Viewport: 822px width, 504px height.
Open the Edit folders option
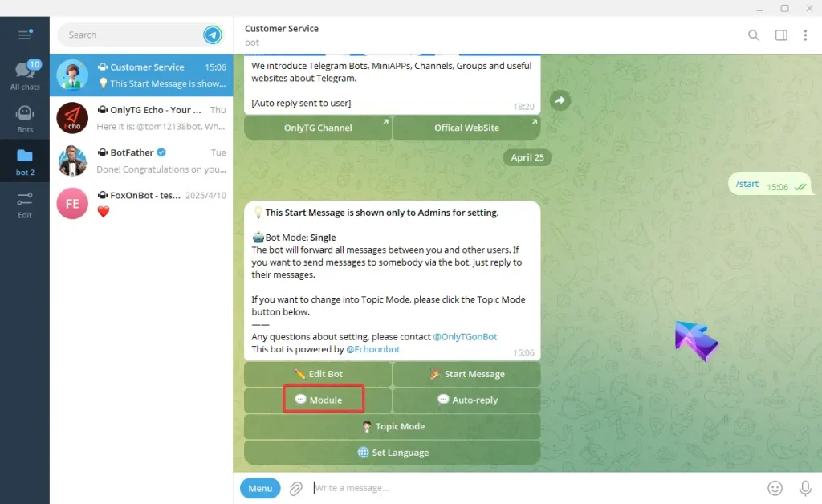pyautogui.click(x=25, y=205)
